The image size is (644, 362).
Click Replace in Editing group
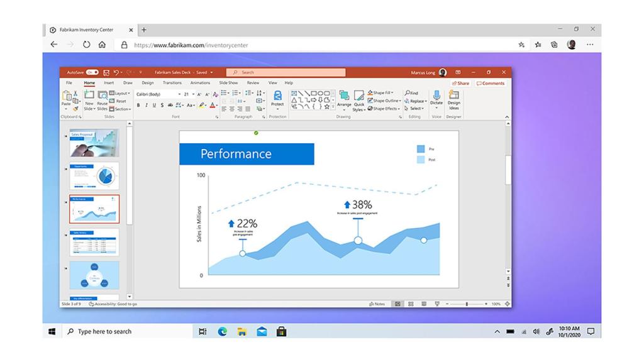point(416,101)
